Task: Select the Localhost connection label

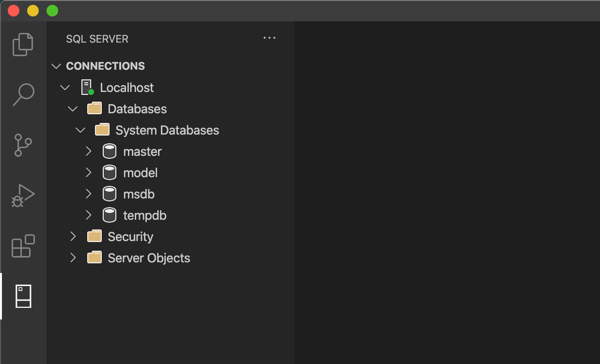Action: 127,88
